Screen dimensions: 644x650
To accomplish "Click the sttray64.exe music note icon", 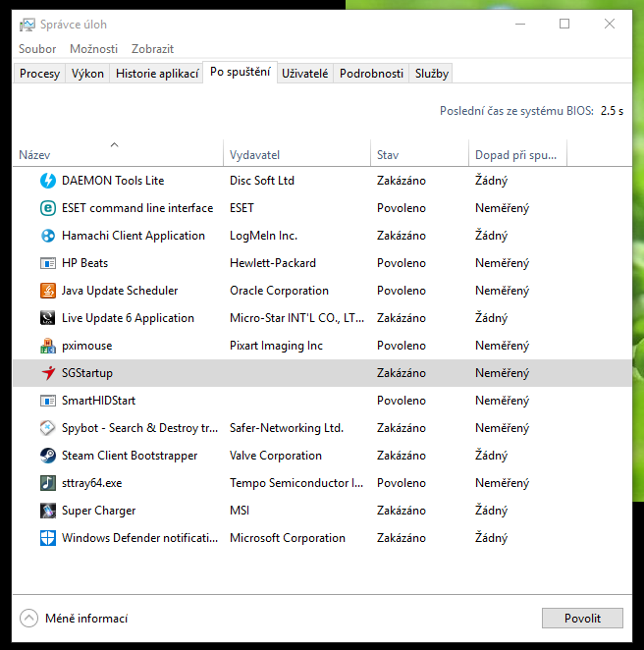I will coord(48,483).
